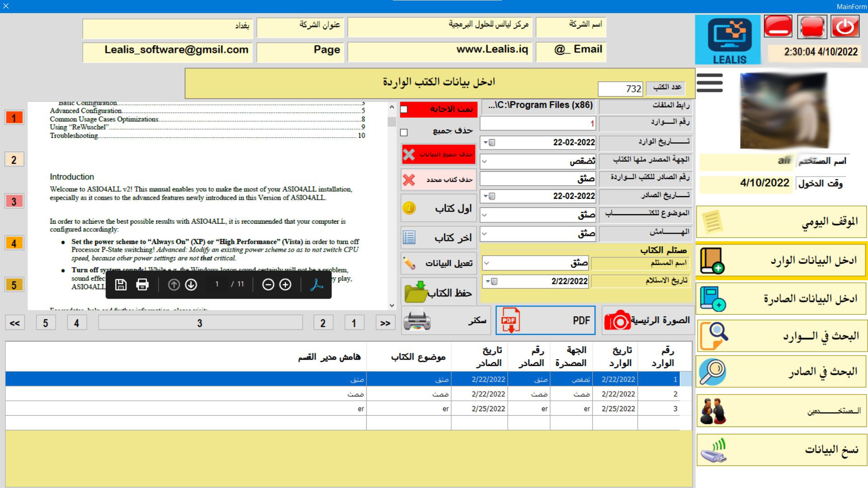Go to pager page 2
The height and width of the screenshot is (488, 868).
[323, 323]
